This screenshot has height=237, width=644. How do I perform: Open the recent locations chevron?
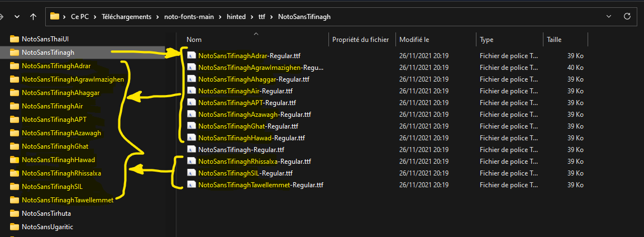pyautogui.click(x=17, y=17)
